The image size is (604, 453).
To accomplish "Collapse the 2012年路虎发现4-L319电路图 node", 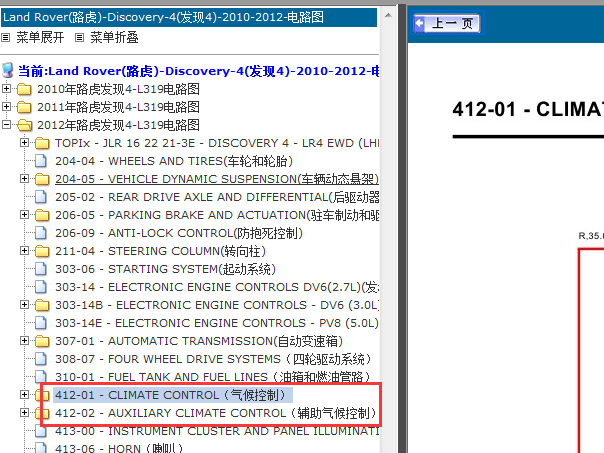I will point(6,124).
